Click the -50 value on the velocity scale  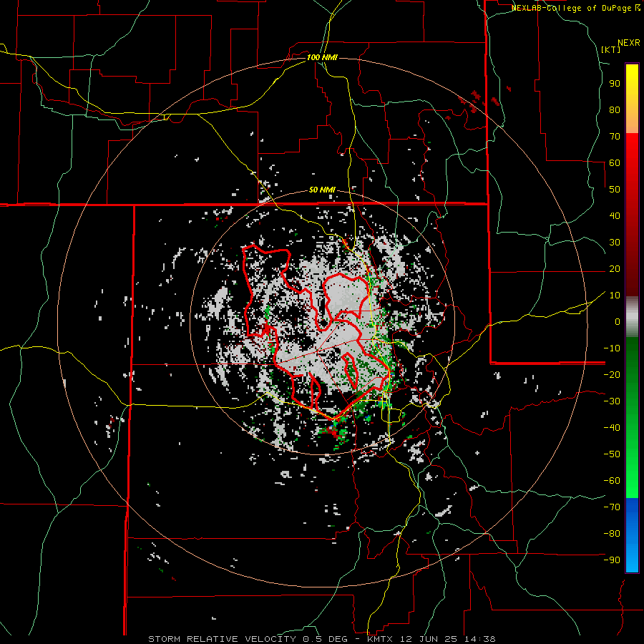point(612,454)
